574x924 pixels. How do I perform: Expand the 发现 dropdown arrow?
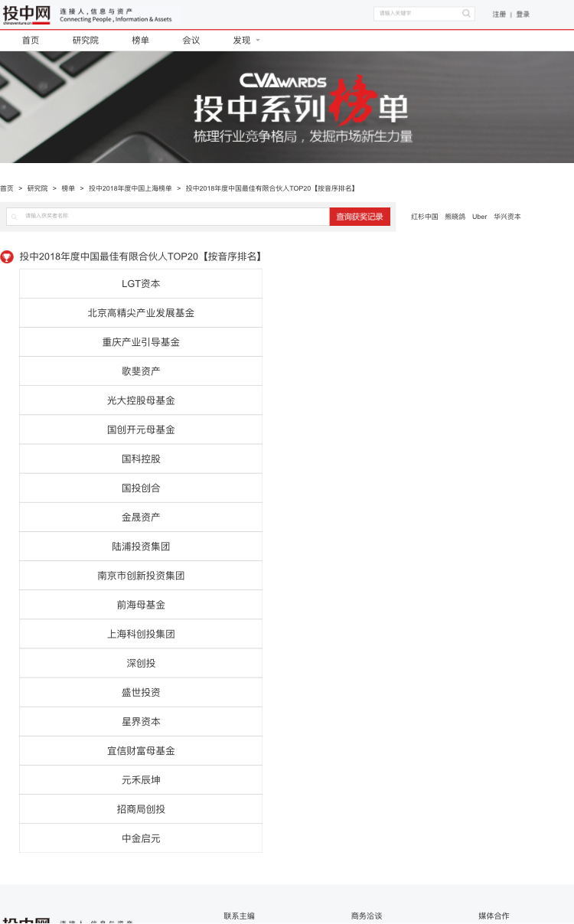click(x=258, y=41)
